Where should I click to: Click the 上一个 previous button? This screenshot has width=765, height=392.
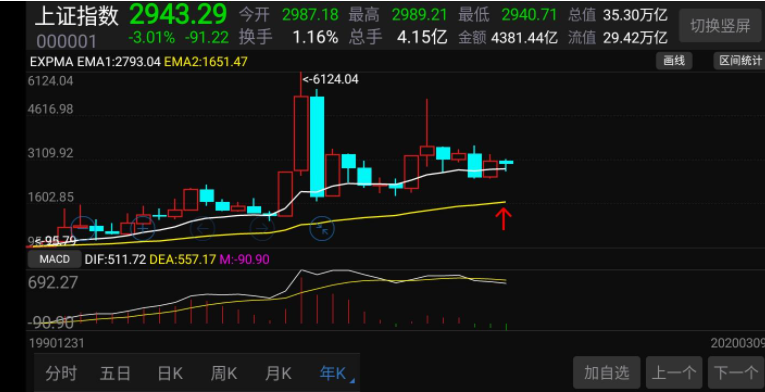pos(674,373)
